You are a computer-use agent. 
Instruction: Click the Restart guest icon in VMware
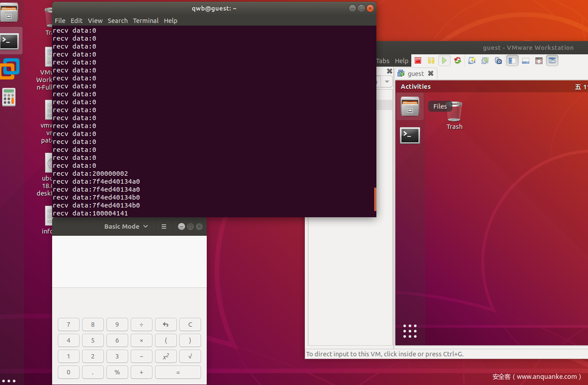coord(458,60)
